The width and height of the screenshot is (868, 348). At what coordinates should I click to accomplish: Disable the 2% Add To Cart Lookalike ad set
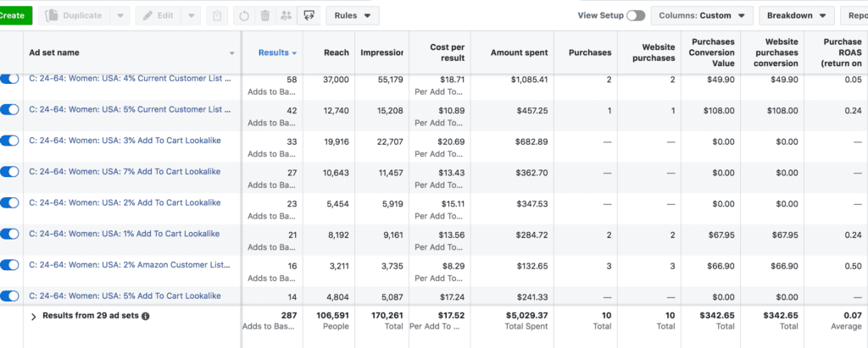point(9,202)
